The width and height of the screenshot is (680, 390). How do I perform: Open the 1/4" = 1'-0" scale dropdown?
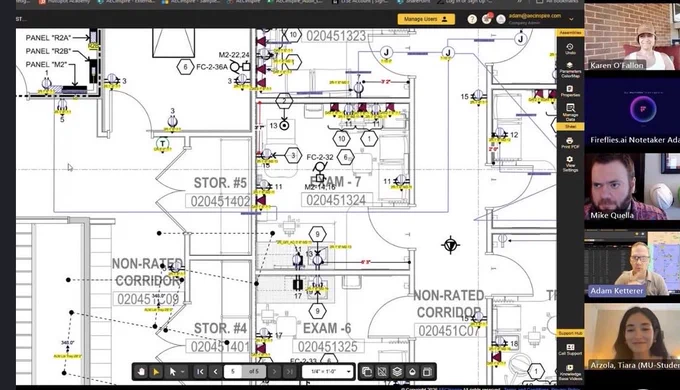coord(327,372)
